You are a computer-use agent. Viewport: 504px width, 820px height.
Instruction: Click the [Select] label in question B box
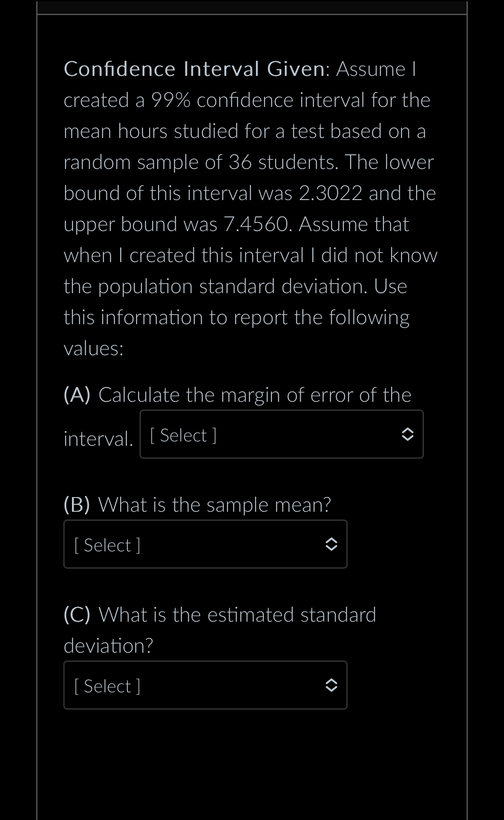(106, 545)
